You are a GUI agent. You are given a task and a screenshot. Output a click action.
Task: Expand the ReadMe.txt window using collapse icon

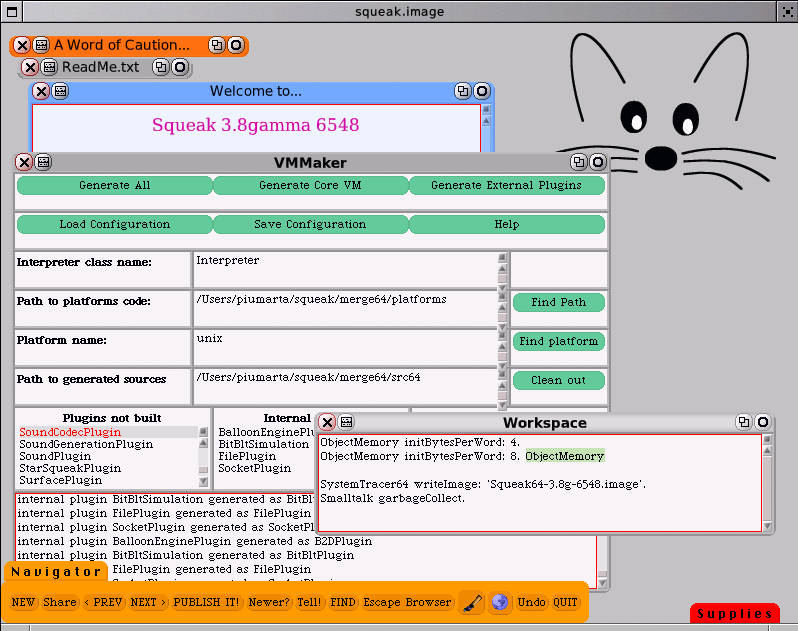[180, 67]
